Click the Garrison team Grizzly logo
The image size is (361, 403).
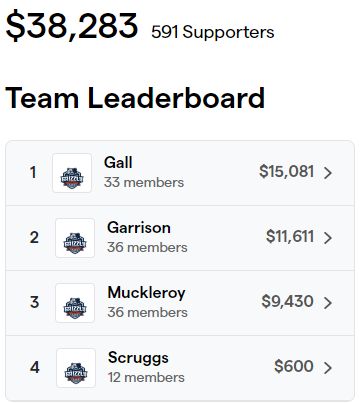(75, 238)
